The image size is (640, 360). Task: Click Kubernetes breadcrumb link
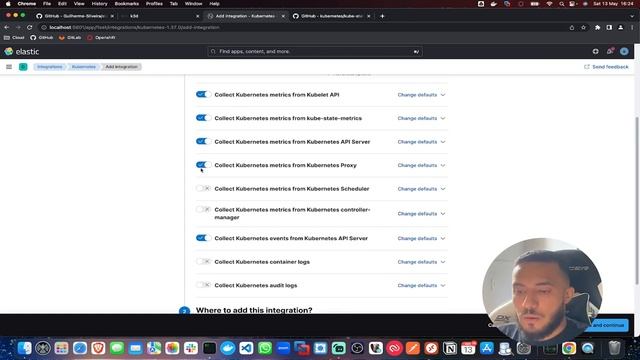coord(84,67)
